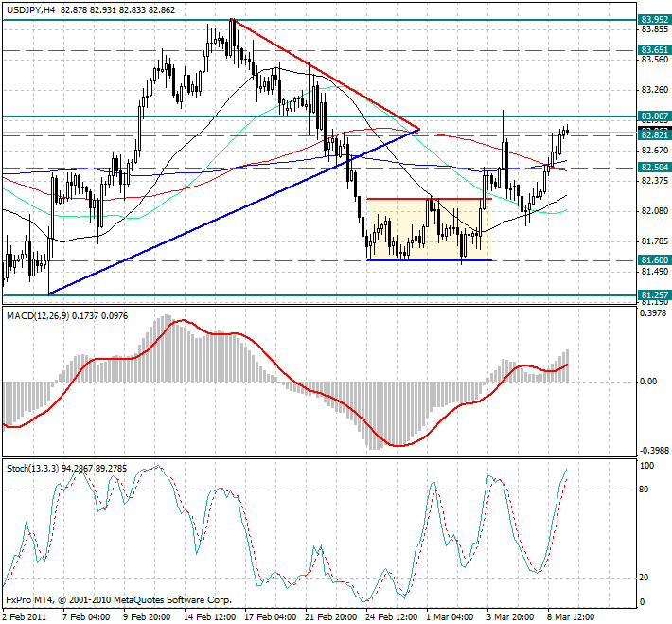Screen dimensions: 672x624
Task: Click the 1 Mar 04:00 time label
Action: [450, 617]
